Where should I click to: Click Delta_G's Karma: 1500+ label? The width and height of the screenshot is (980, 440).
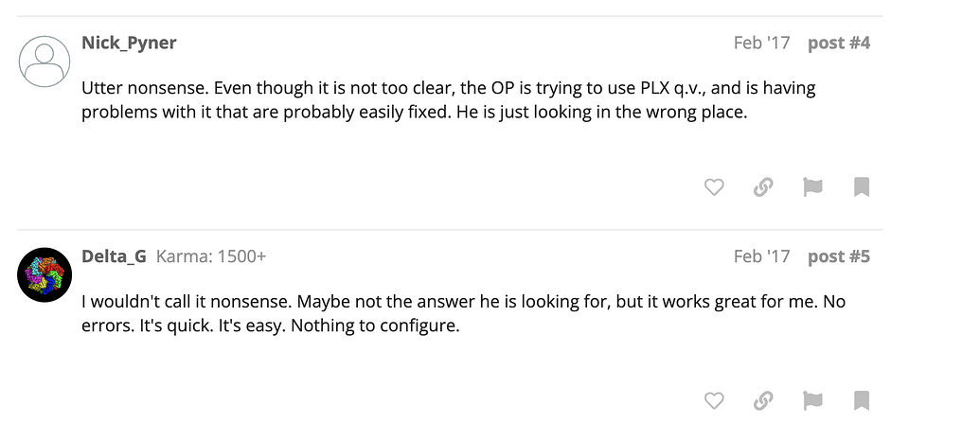210,256
